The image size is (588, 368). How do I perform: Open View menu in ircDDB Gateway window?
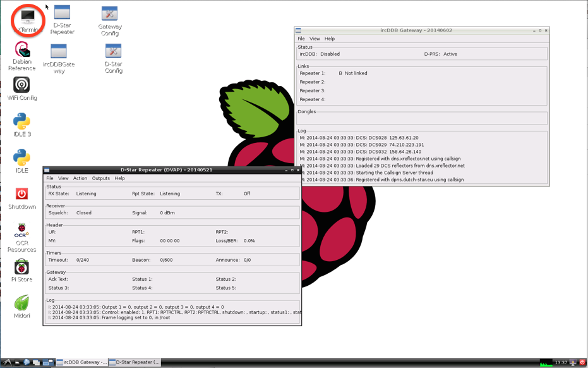315,39
